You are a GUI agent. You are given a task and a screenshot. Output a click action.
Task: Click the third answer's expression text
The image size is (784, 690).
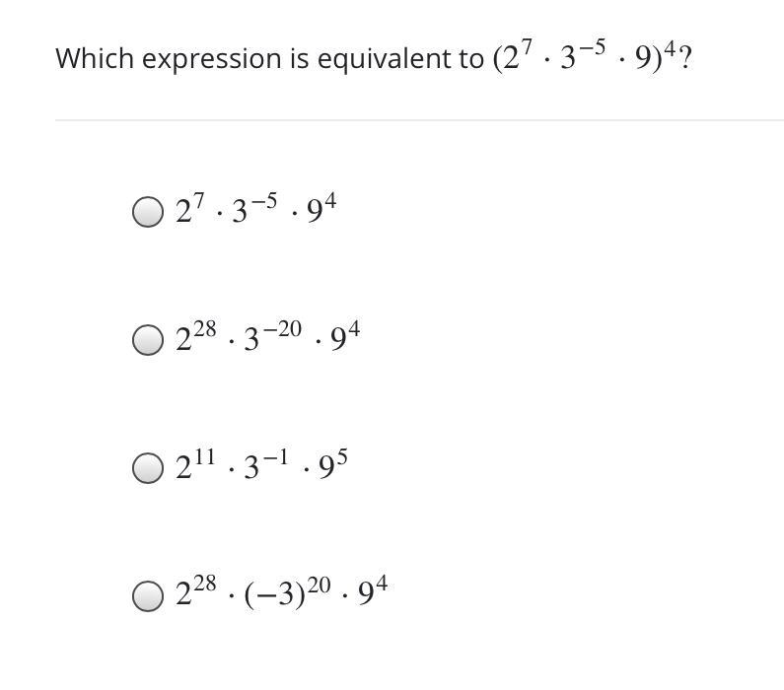(261, 466)
